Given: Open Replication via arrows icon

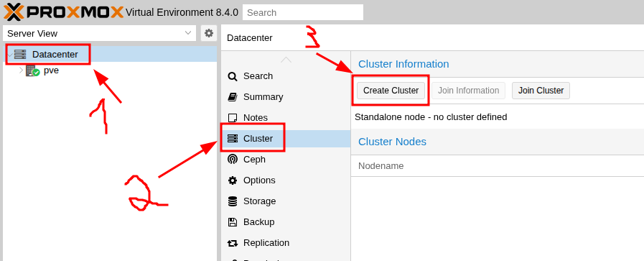Looking at the screenshot, I should click(x=233, y=243).
